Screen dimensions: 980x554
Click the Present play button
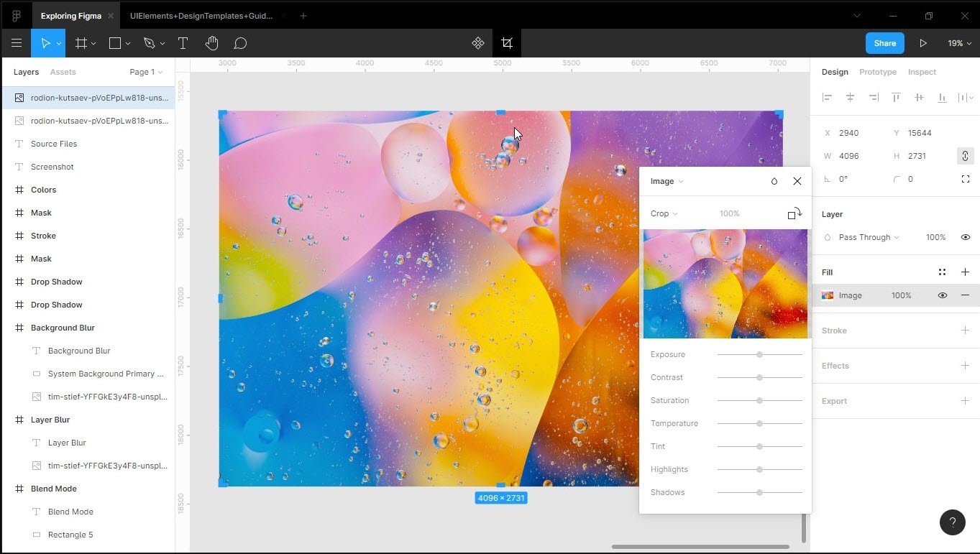tap(922, 43)
